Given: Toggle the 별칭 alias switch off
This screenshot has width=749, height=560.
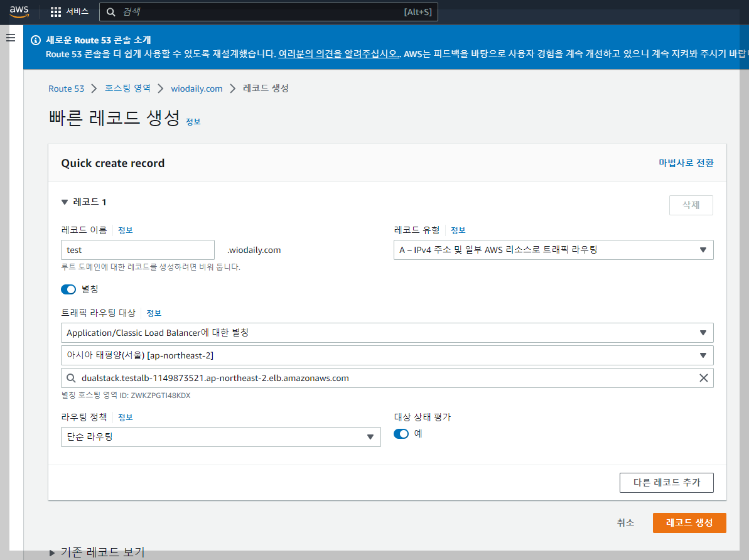Looking at the screenshot, I should coord(68,289).
